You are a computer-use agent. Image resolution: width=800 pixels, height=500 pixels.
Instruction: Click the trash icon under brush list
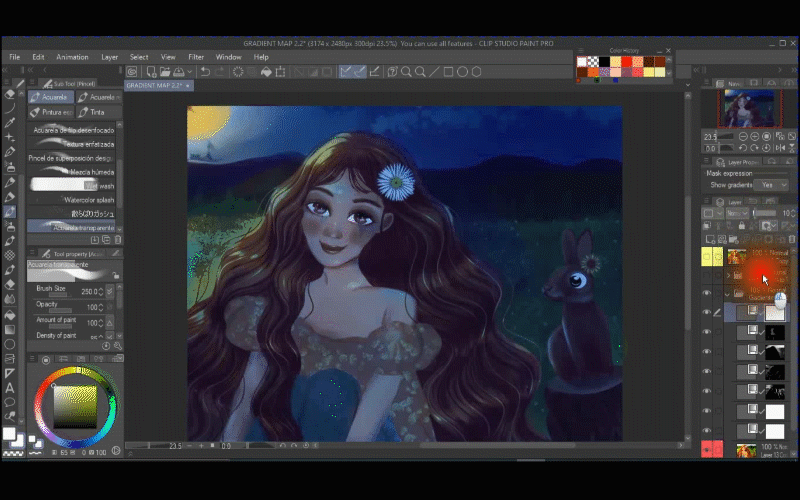coord(118,240)
